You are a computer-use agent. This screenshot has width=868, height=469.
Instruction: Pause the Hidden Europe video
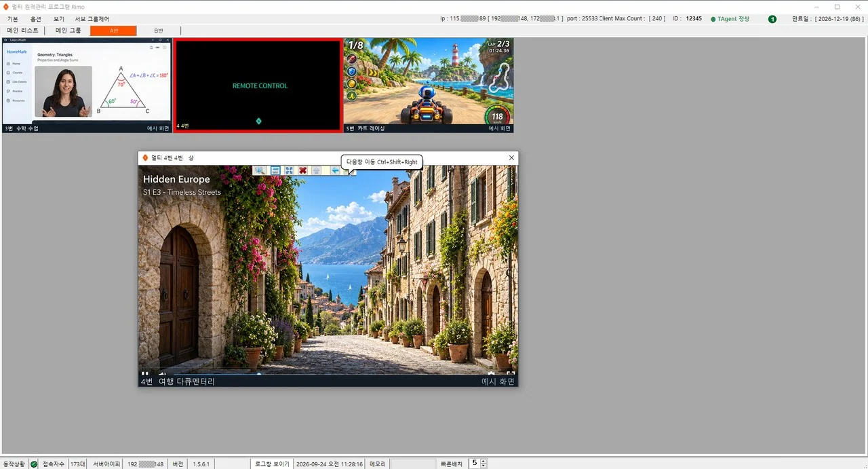[x=144, y=373]
